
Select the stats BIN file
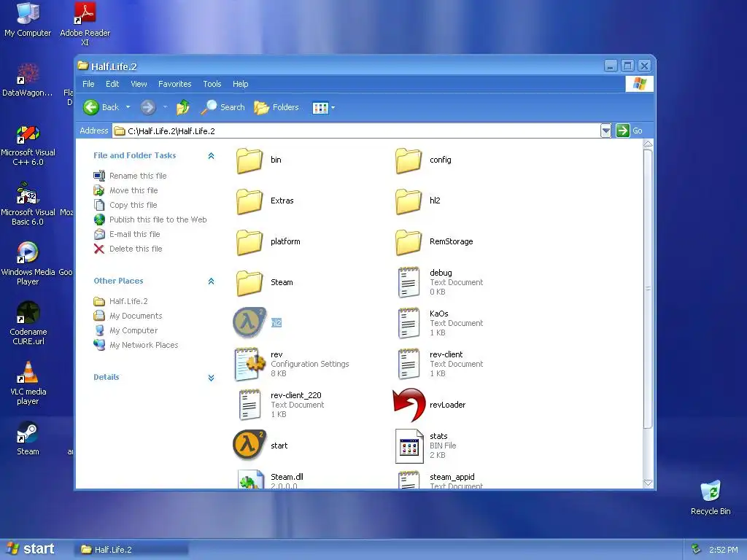pyautogui.click(x=409, y=446)
